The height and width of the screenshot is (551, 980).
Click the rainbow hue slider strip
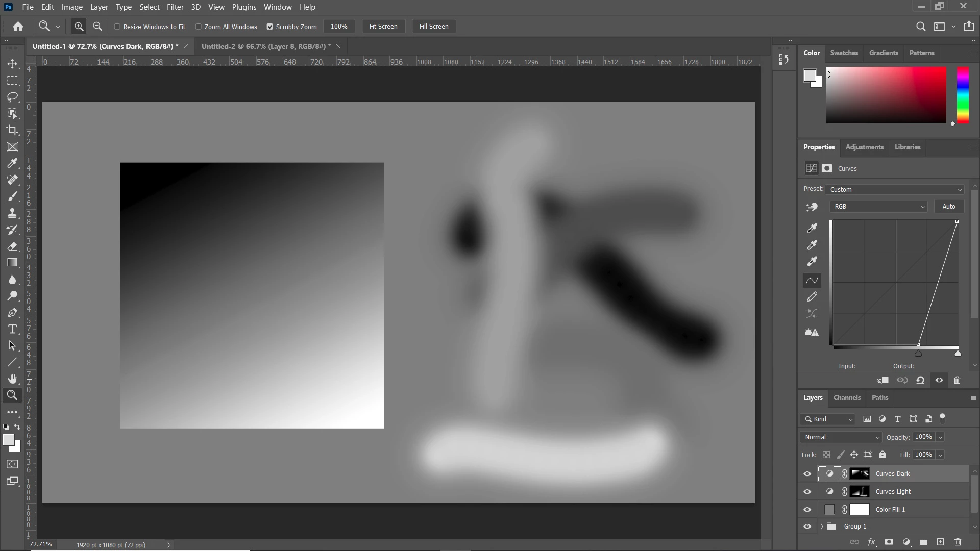963,95
